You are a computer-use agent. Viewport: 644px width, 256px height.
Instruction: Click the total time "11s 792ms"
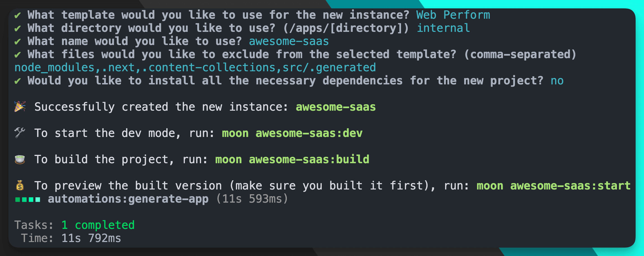(x=91, y=238)
